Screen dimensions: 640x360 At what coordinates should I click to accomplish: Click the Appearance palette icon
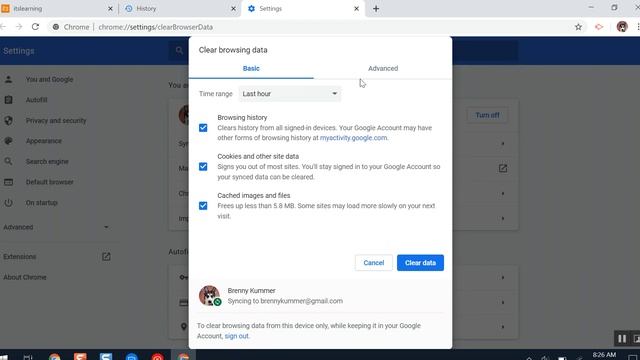coord(9,141)
